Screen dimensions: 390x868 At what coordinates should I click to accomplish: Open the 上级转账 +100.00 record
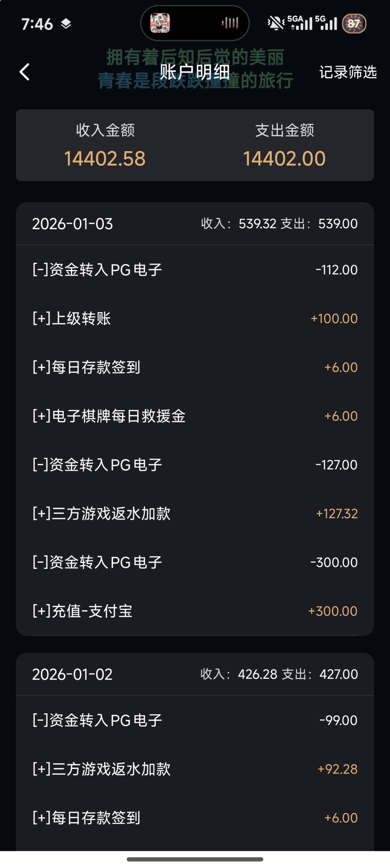tap(195, 319)
